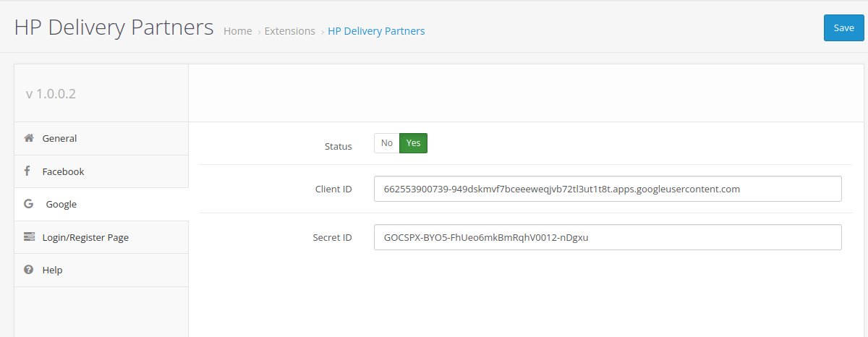The image size is (868, 337).
Task: Click the Facebook logo icon in the sidebar
Action: pos(27,171)
